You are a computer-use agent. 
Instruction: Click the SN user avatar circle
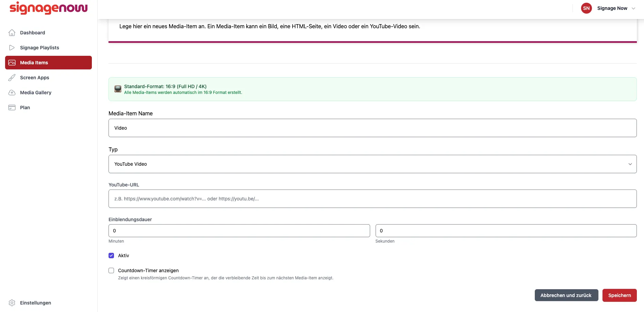click(x=586, y=8)
